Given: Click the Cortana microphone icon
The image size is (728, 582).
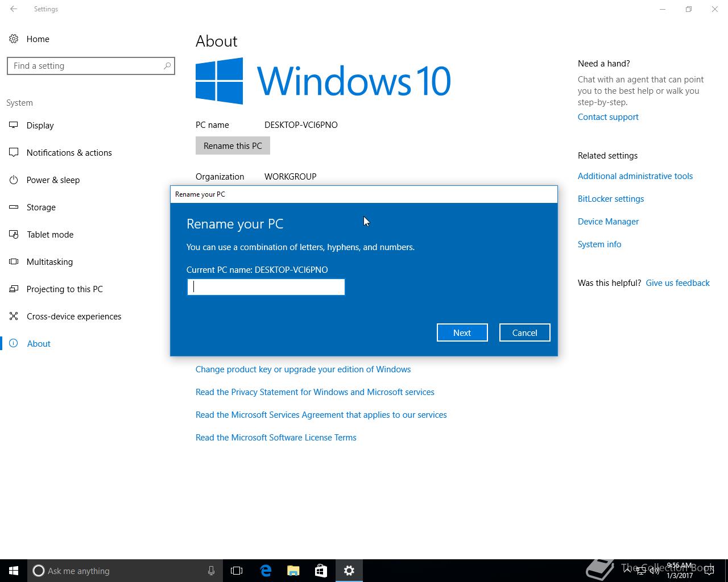Looking at the screenshot, I should [211, 571].
